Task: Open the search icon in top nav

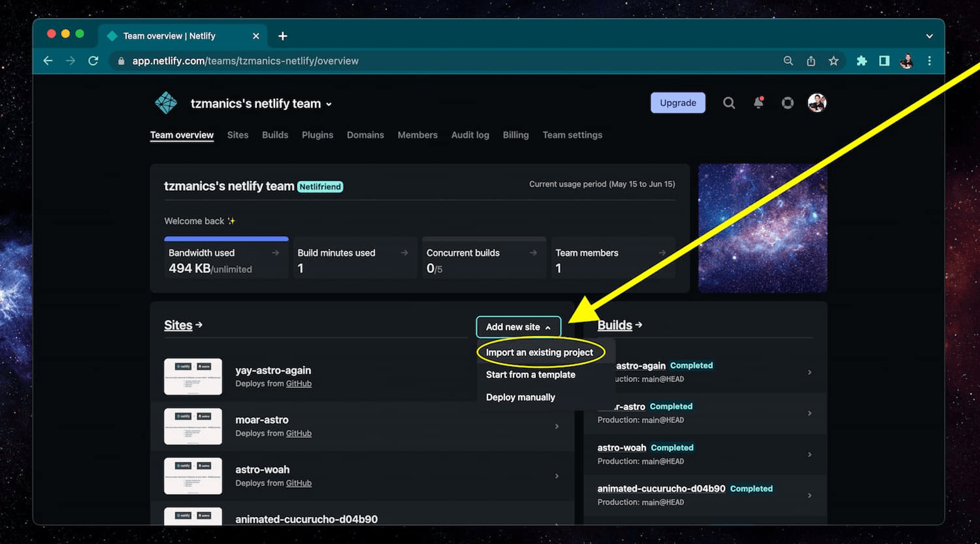Action: pyautogui.click(x=728, y=102)
